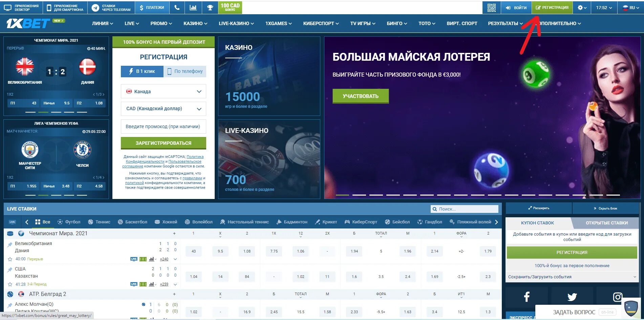Switch to КУПОН СТАВОК tab
This screenshot has height=320, width=644.
[x=537, y=223]
